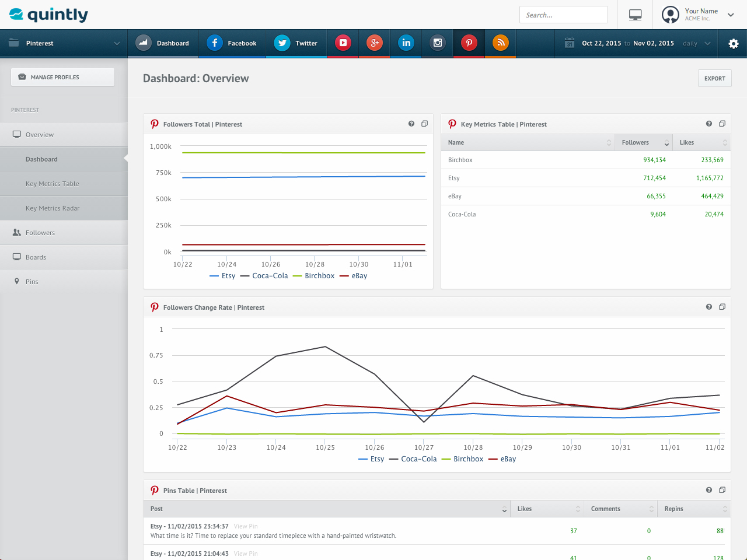Open the Pinterest network tab icon
The image size is (747, 560).
click(x=469, y=43)
